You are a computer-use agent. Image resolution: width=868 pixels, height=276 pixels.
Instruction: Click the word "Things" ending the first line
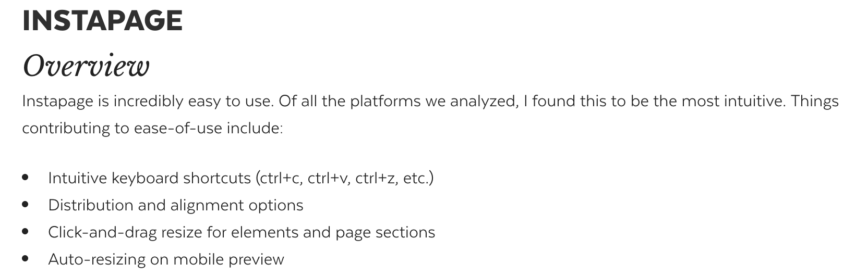(815, 101)
